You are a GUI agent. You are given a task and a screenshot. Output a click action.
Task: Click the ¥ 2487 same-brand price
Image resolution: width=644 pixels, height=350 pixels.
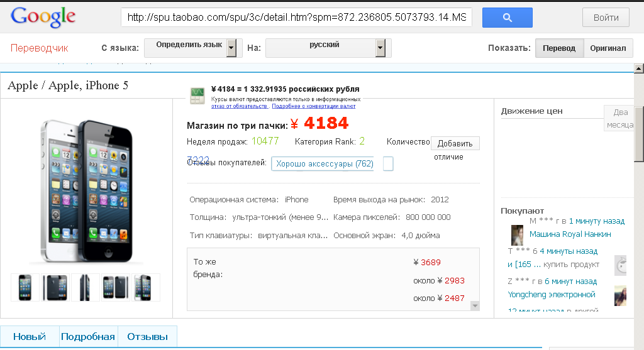(x=451, y=298)
